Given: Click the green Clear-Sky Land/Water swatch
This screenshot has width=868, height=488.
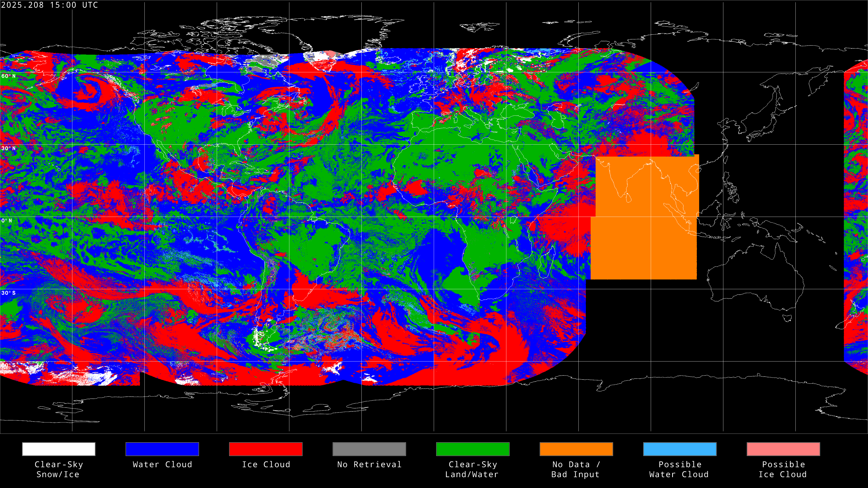Looking at the screenshot, I should tap(472, 449).
